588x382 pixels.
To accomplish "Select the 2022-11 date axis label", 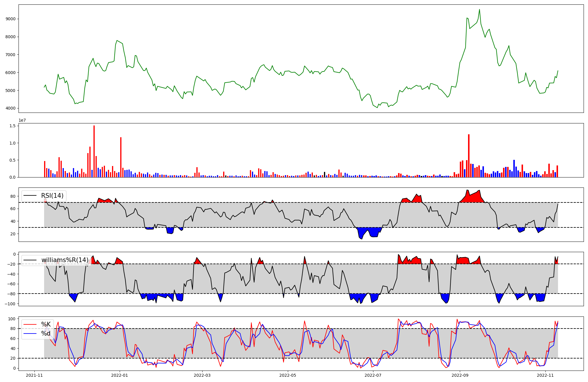I will 545,375.
